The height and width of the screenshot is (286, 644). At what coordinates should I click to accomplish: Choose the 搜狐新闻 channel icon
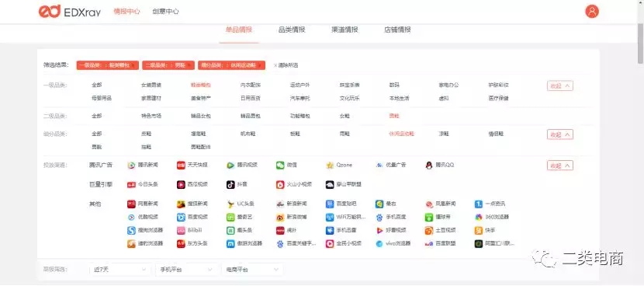[x=181, y=204]
